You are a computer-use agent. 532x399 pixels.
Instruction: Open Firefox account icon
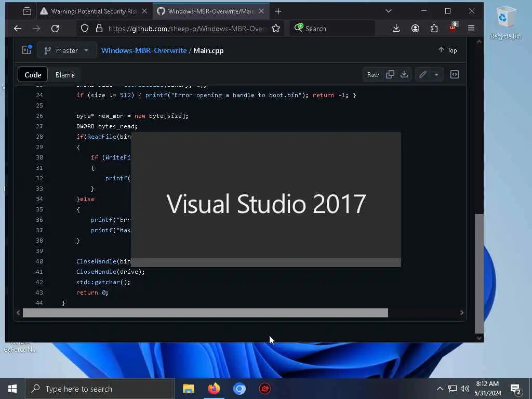pyautogui.click(x=415, y=29)
